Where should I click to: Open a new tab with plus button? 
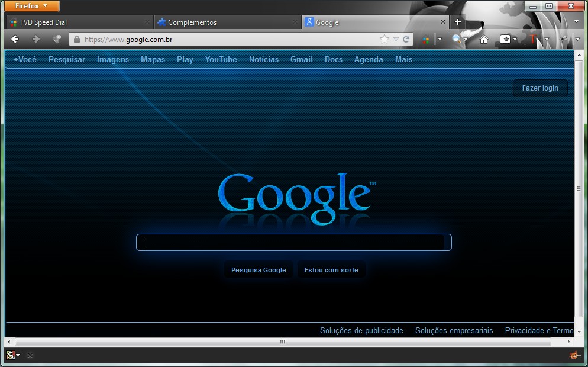pyautogui.click(x=457, y=22)
